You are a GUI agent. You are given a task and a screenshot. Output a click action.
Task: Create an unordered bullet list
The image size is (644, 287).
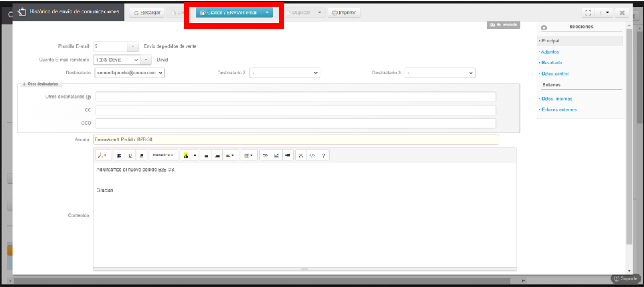pyautogui.click(x=206, y=155)
